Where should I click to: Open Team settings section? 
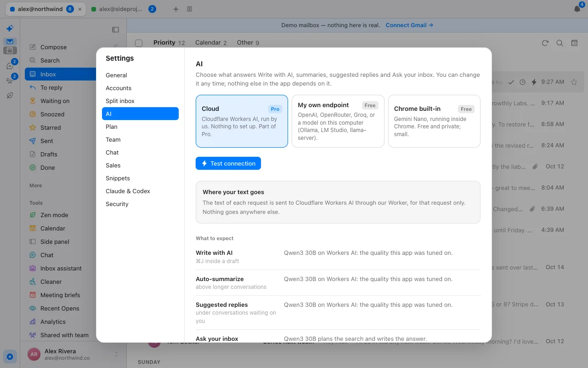140,139
